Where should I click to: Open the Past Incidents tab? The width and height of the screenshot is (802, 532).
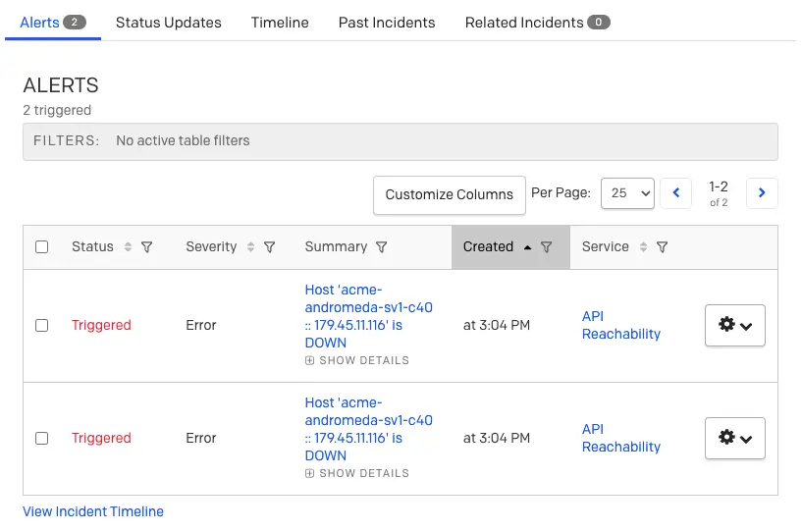(x=387, y=23)
